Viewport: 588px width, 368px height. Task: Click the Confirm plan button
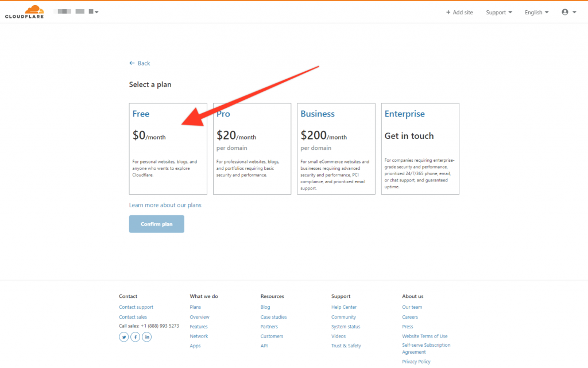point(156,224)
